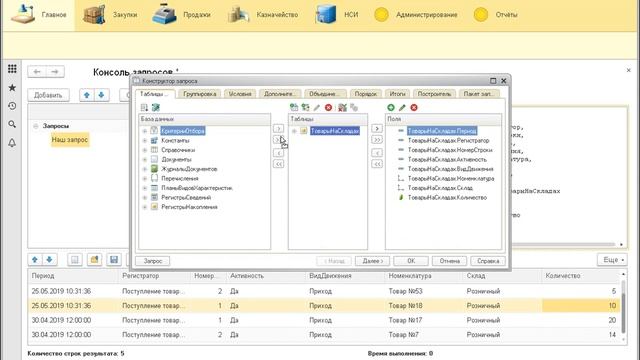
Task: Edit table with pencil above Таблицы list
Action: point(317,107)
